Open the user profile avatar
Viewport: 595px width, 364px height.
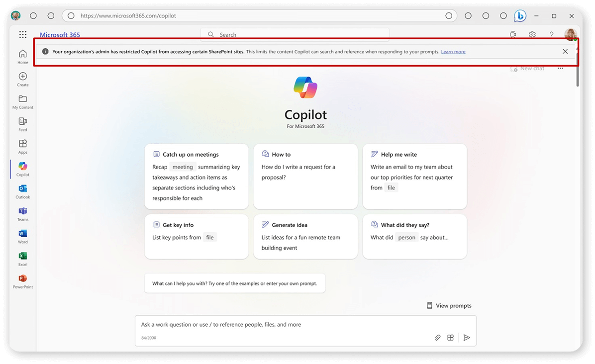[570, 34]
